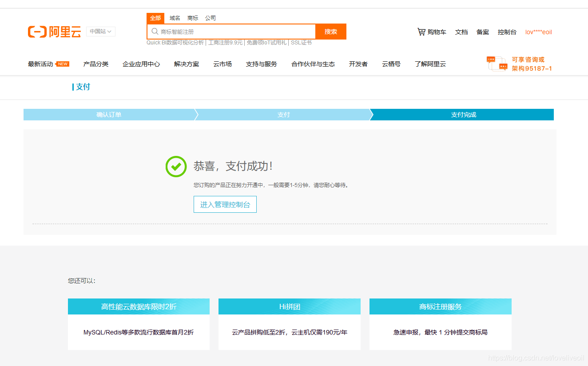Screen dimensions: 588x366
Task: Open the 备案 link
Action: (483, 32)
